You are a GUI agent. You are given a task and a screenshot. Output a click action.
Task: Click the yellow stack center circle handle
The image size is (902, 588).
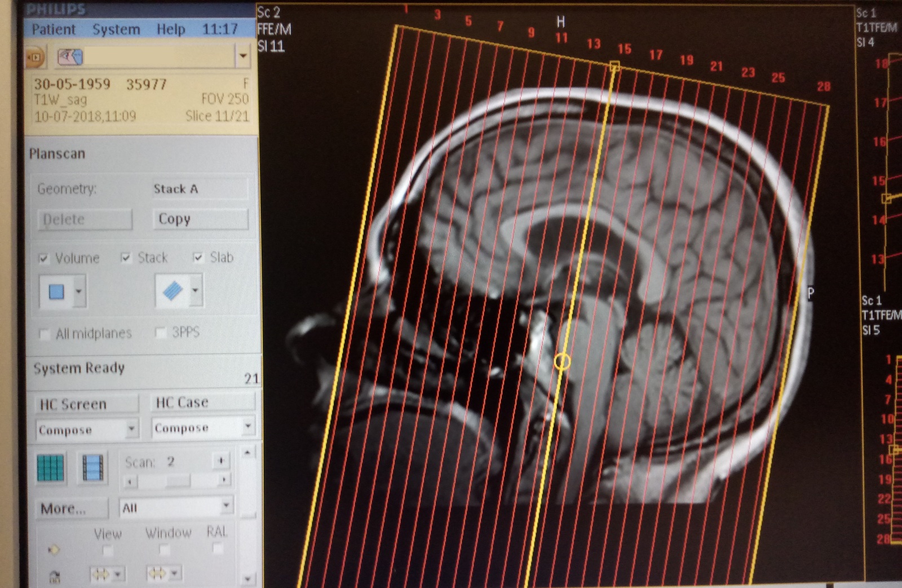click(x=562, y=362)
